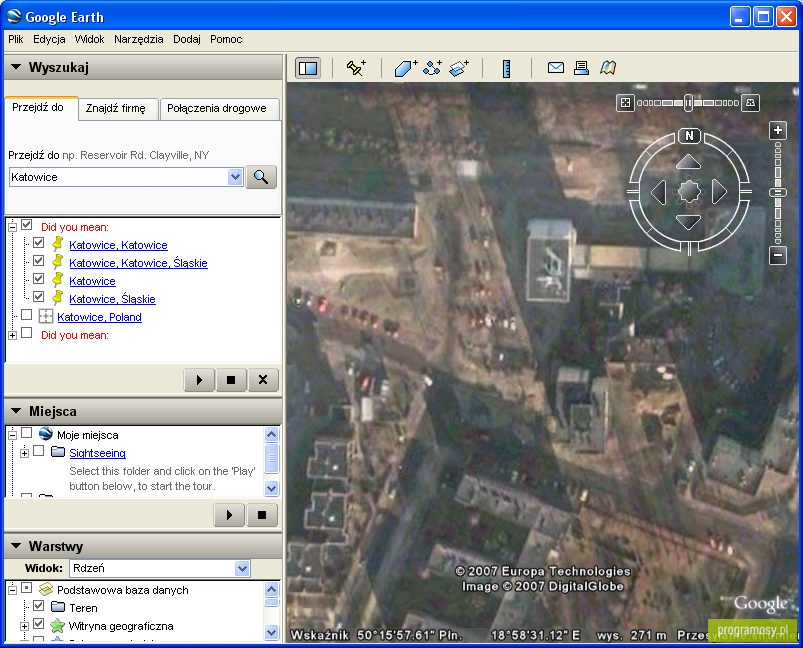
Task: Click compass North button
Action: pos(689,135)
